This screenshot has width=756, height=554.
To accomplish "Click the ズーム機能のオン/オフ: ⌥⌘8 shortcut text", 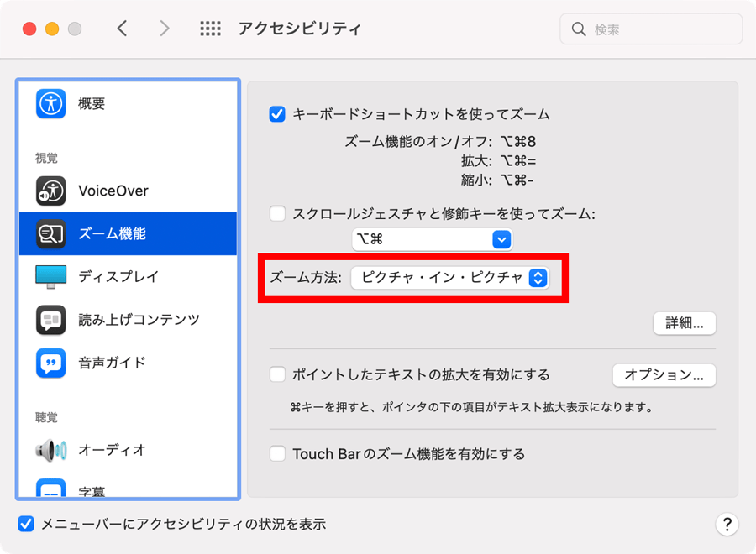I will 439,142.
